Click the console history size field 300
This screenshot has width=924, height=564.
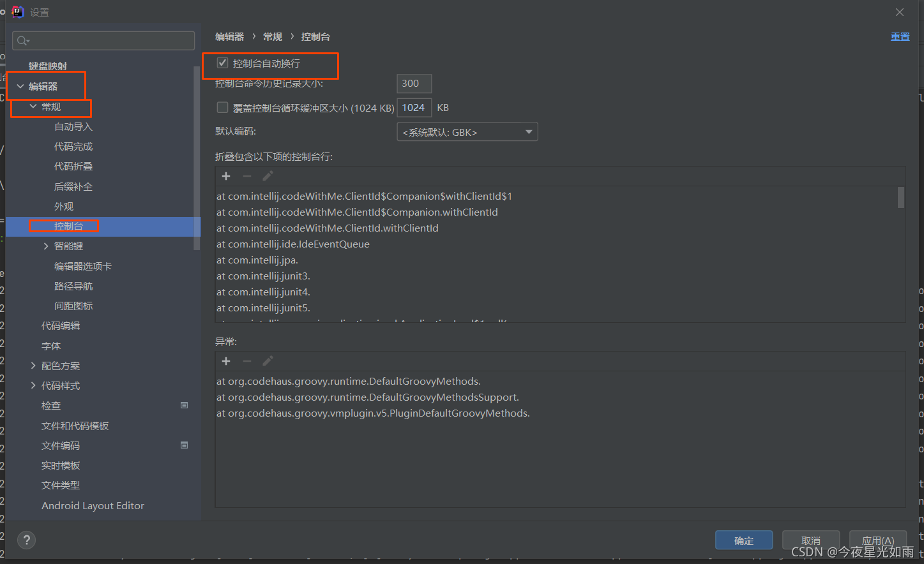pos(414,84)
